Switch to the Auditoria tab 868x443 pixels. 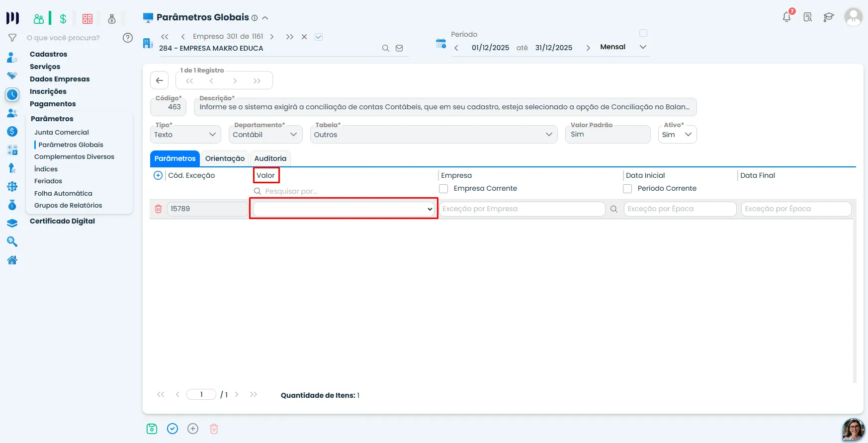point(270,158)
